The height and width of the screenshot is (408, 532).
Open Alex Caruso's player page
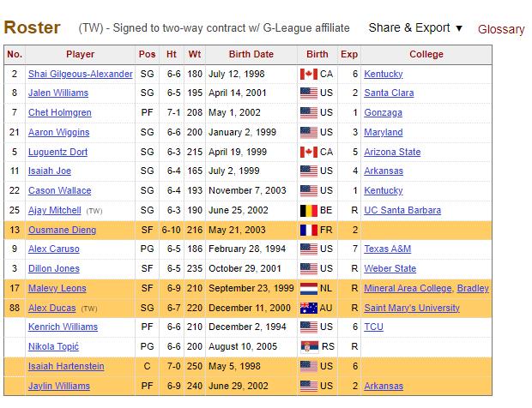pos(53,249)
